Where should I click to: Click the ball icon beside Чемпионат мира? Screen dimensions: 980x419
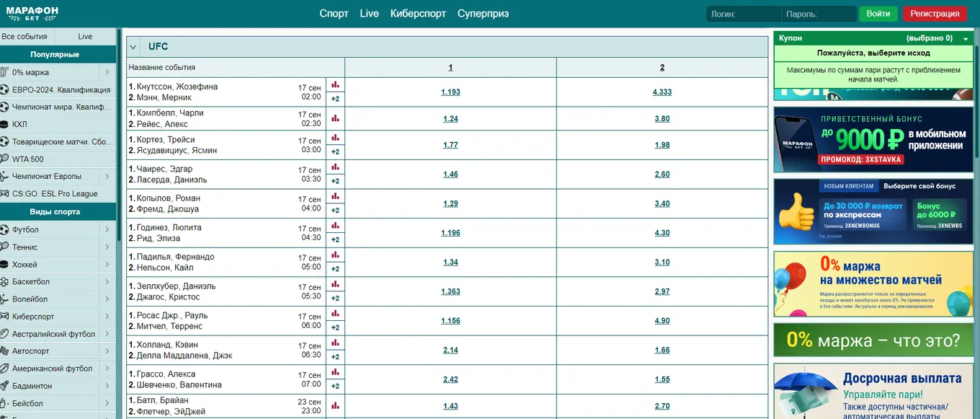point(4,107)
